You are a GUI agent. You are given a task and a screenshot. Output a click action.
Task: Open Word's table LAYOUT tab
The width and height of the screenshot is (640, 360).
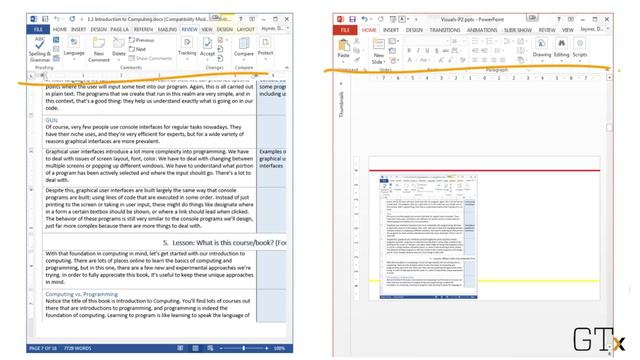246,29
